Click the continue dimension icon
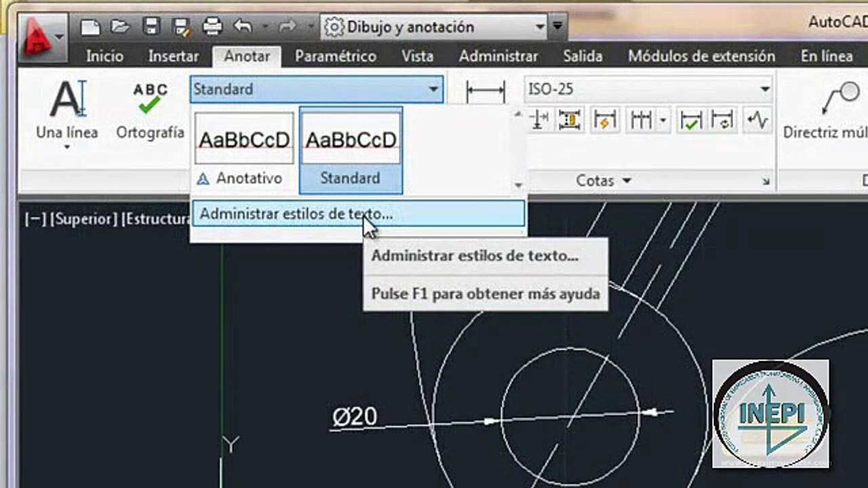The height and width of the screenshot is (488, 868). pos(641,120)
